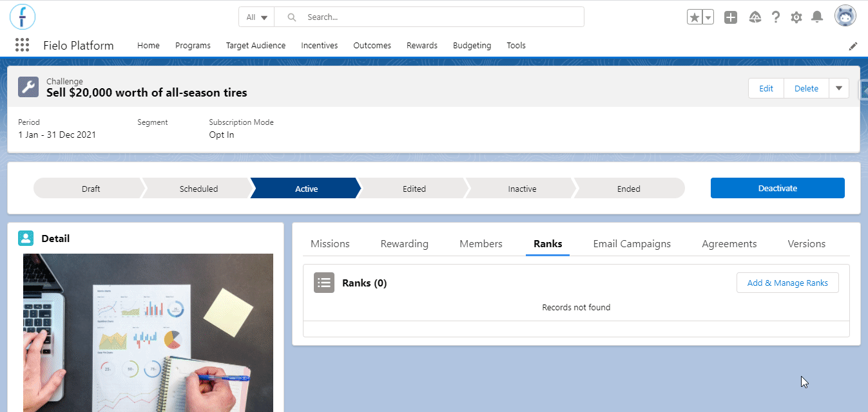Click the Fielo logo icon
Viewport: 868px width, 412px height.
[x=23, y=17]
